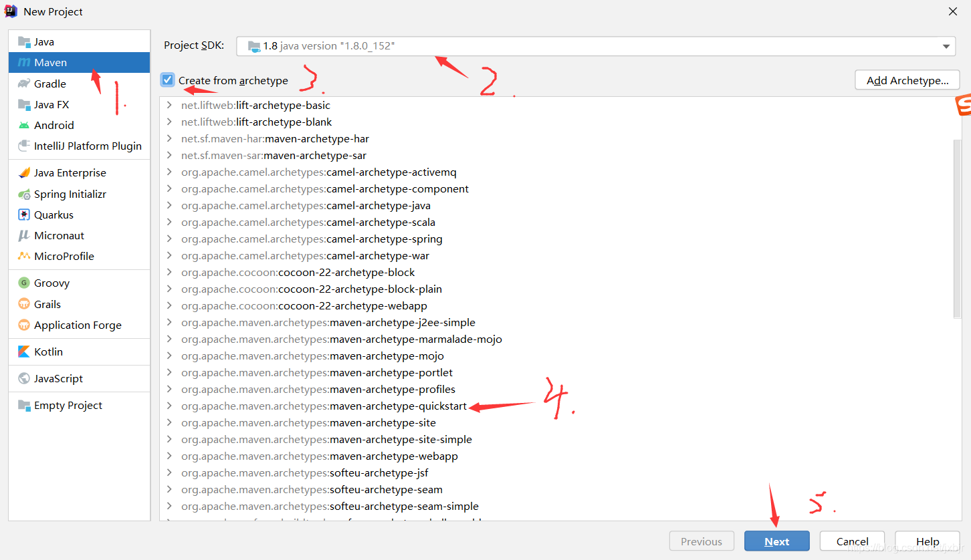Select maven-archetype-mojo archetype
Screen dimensions: 971x560
point(313,356)
